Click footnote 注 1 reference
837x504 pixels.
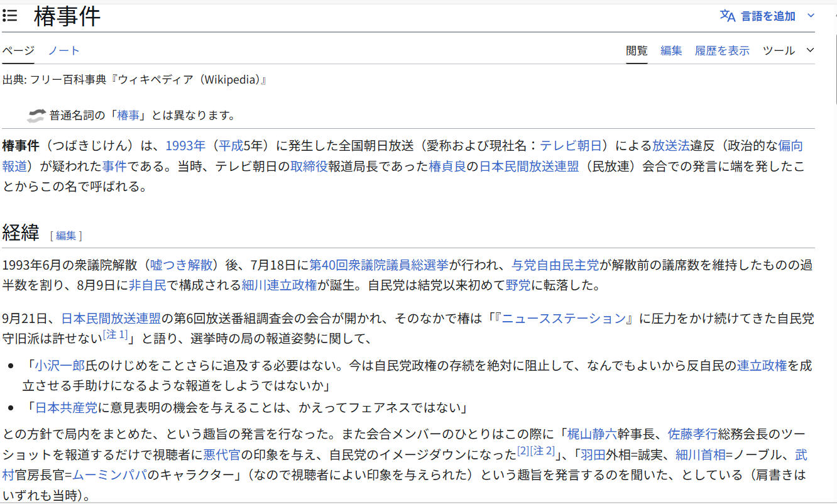point(115,336)
